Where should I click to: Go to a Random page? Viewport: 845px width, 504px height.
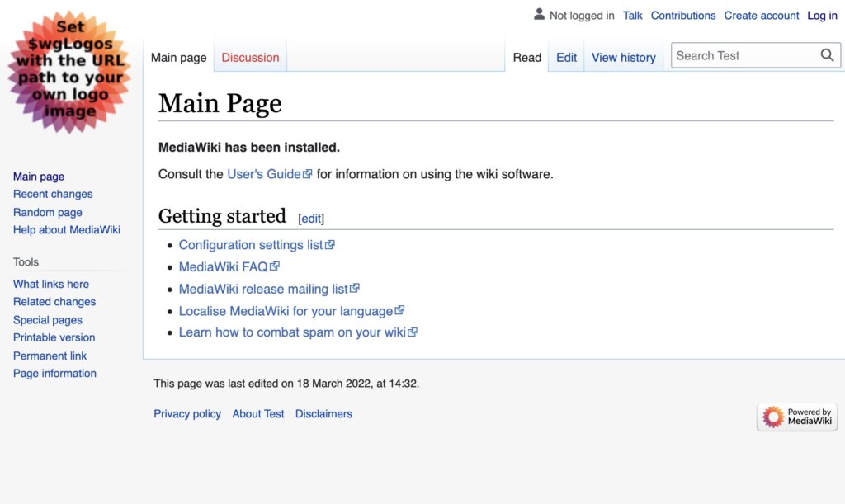click(48, 212)
